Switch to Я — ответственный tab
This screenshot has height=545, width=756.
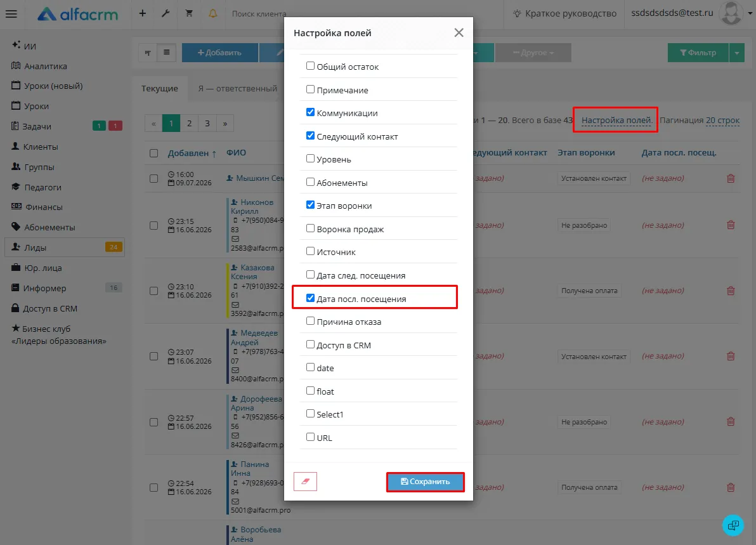click(238, 89)
